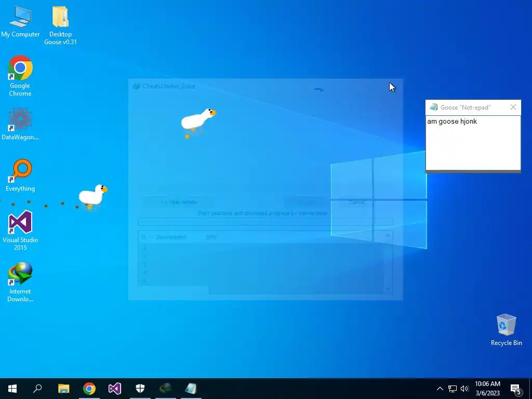This screenshot has width=532, height=399.
Task: Click the goose walking over CheatsCheker window
Action: pos(198,123)
